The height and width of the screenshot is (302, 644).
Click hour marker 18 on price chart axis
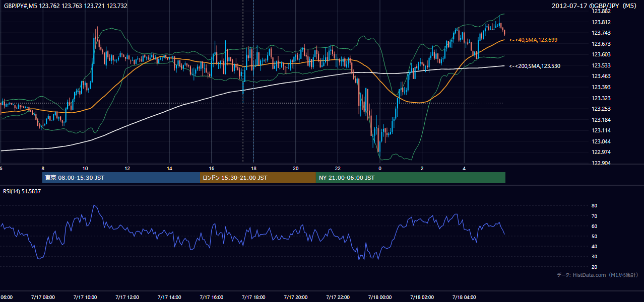253,169
